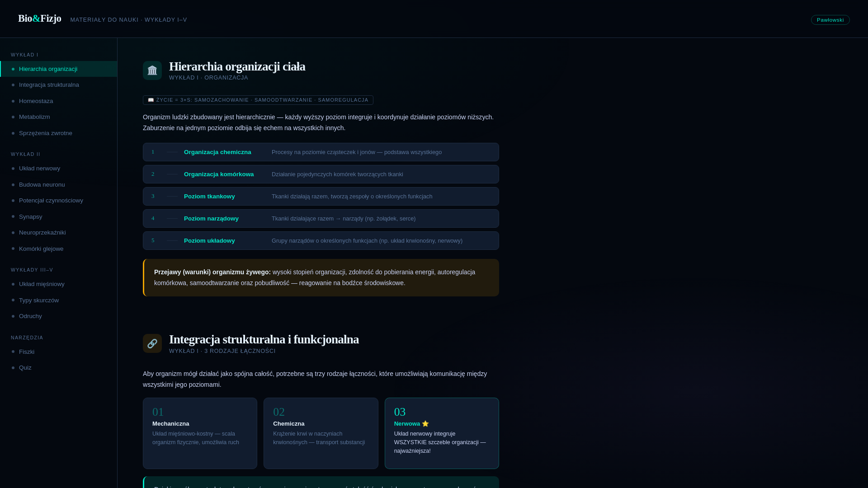This screenshot has height=488, width=868.
Task: Select the Poziom tkankowy row
Action: point(321,197)
